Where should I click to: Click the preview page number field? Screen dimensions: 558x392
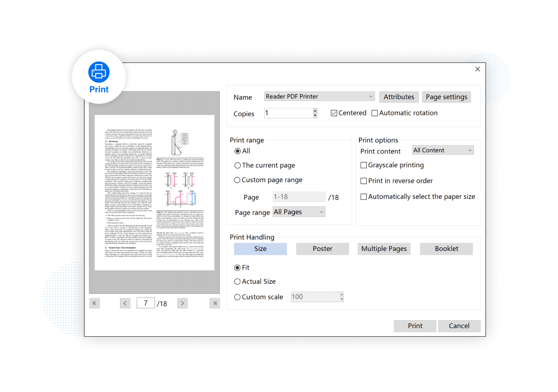[146, 303]
